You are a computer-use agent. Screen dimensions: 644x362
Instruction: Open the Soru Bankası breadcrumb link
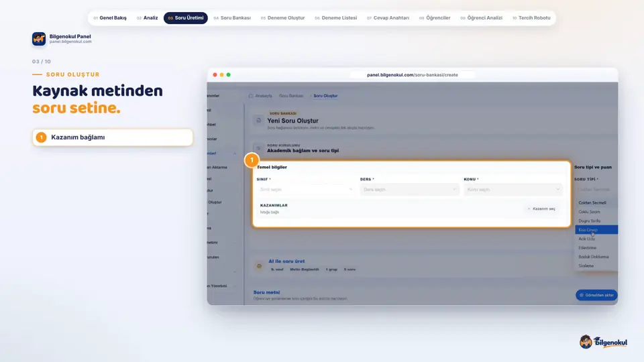291,96
